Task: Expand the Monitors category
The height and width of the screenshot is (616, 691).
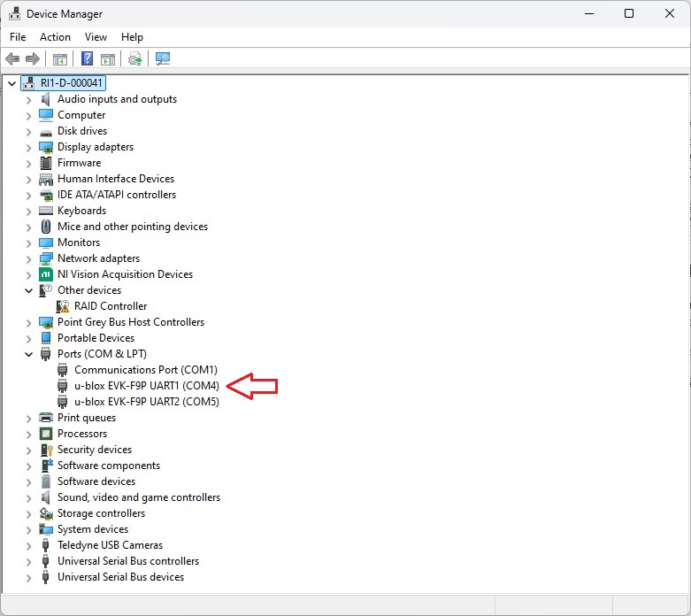Action: [x=28, y=243]
